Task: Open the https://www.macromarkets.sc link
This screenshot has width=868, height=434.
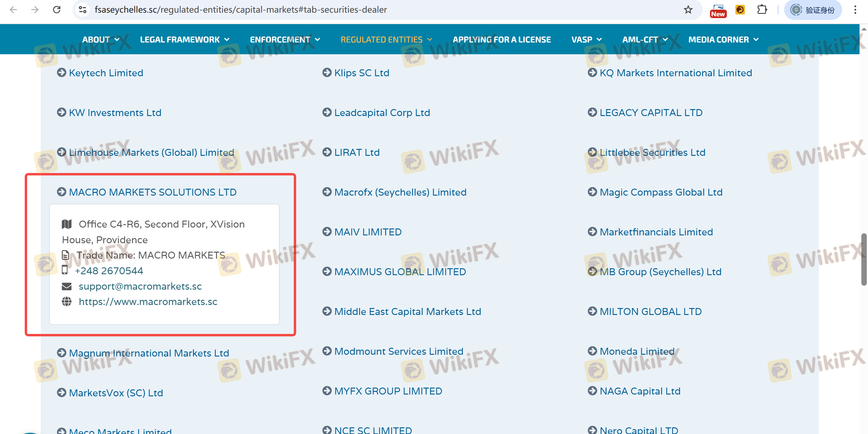Action: [x=148, y=301]
